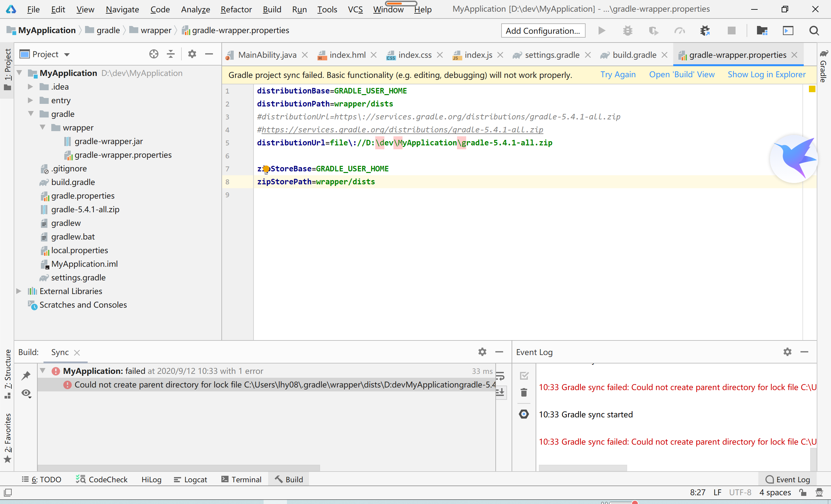Click Open 'Build' View link
The height and width of the screenshot is (504, 831).
tap(682, 75)
